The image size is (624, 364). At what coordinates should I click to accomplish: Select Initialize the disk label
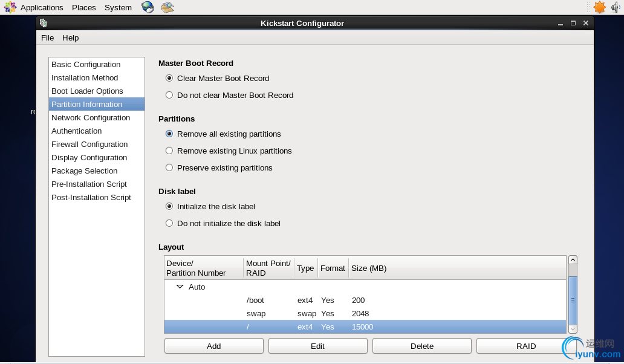pos(169,206)
